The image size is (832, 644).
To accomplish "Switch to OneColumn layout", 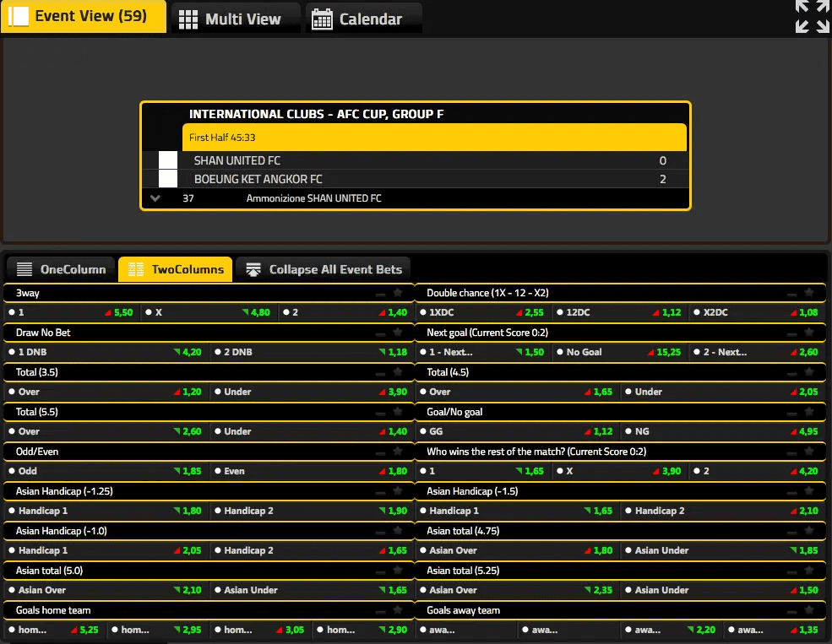I will pyautogui.click(x=62, y=269).
